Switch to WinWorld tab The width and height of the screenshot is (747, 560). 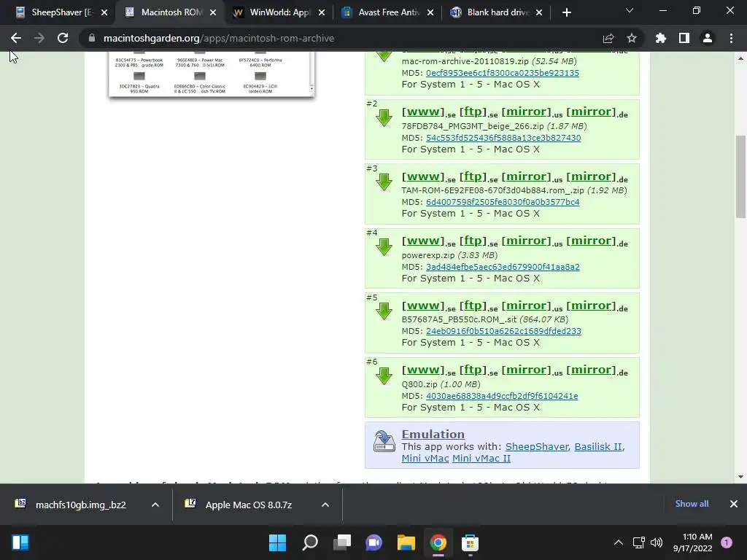coord(273,12)
